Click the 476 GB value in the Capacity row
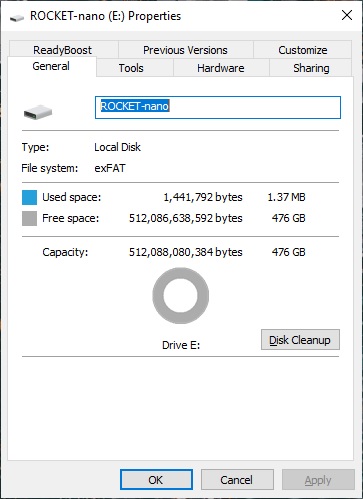This screenshot has height=499, width=363. pyautogui.click(x=289, y=252)
